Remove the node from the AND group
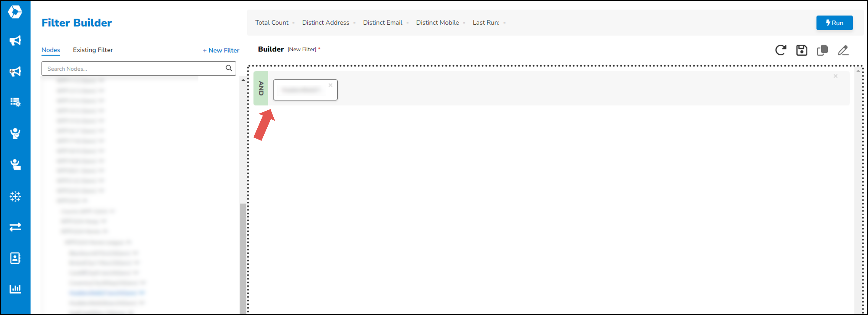The image size is (868, 315). (x=330, y=85)
